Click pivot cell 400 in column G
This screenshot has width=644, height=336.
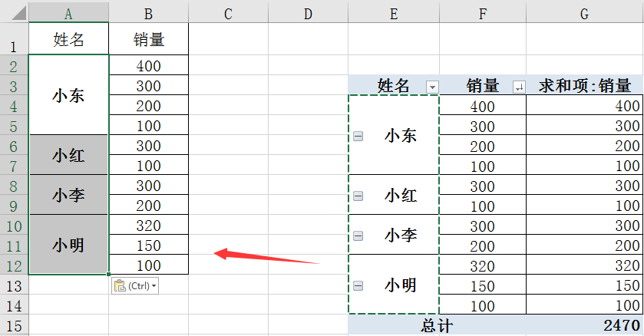pos(585,105)
